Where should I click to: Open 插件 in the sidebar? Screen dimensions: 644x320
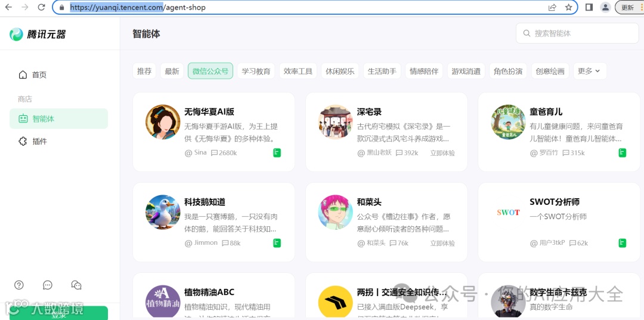point(58,141)
